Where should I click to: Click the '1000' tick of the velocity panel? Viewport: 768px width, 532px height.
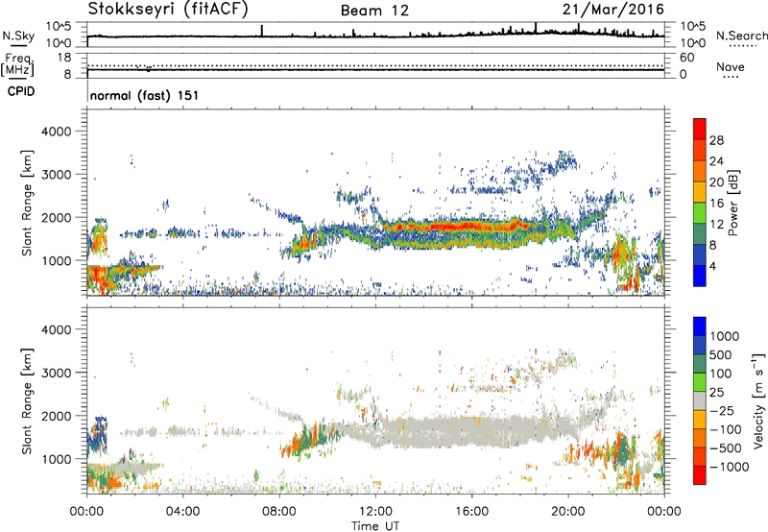56,459
